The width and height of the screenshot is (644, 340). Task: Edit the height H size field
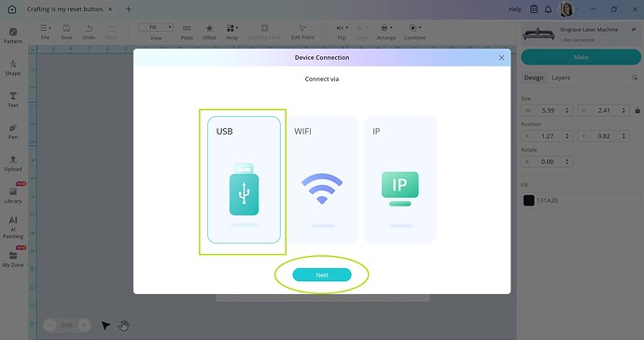tap(604, 110)
